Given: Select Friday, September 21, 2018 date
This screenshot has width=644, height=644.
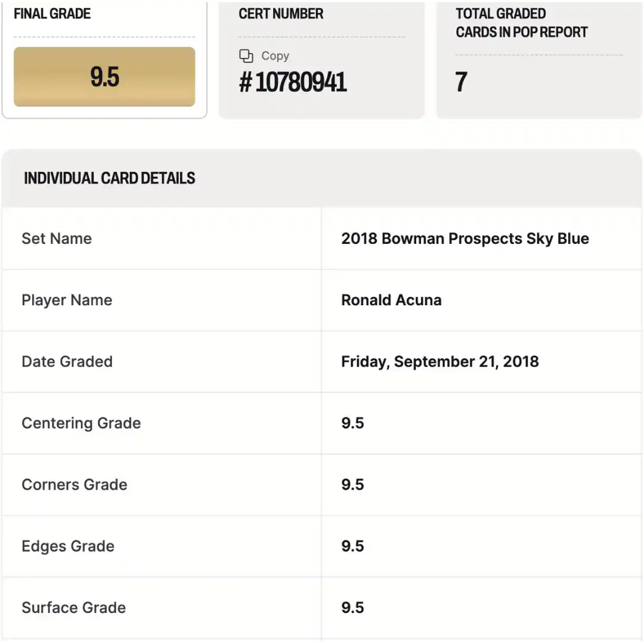Looking at the screenshot, I should tap(440, 362).
